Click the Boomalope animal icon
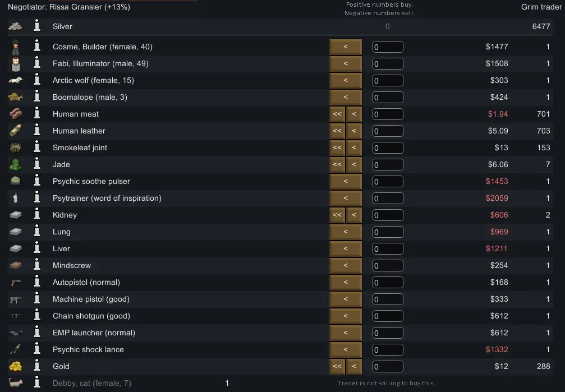 click(x=15, y=97)
